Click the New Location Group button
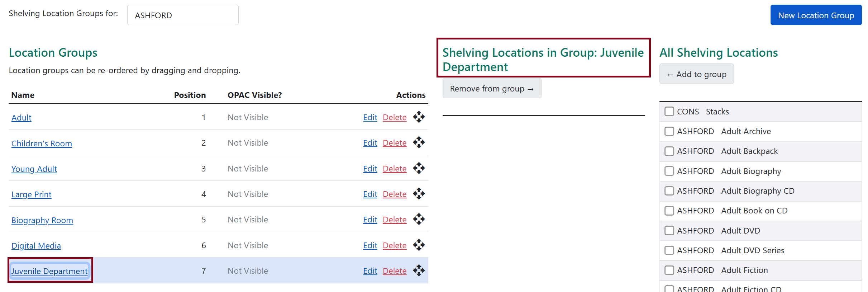 [x=816, y=15]
